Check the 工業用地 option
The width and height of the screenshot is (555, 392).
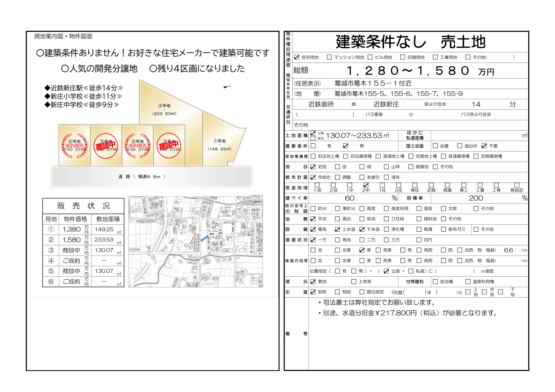(x=435, y=57)
